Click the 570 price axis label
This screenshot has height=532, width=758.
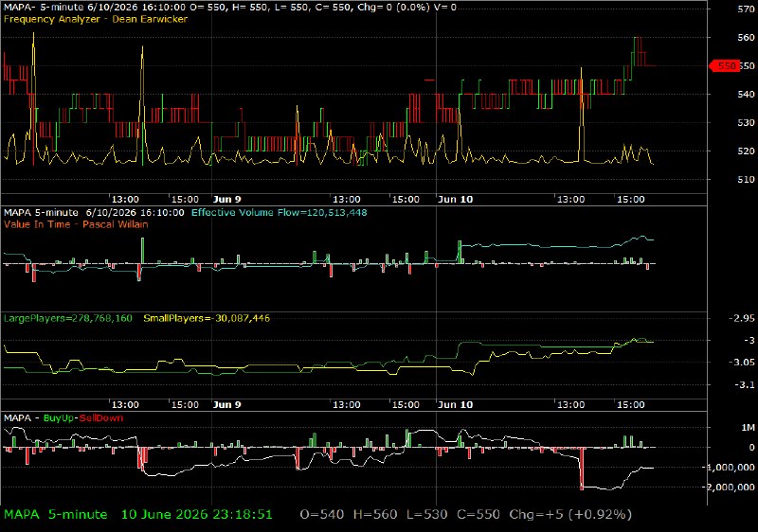pos(746,9)
